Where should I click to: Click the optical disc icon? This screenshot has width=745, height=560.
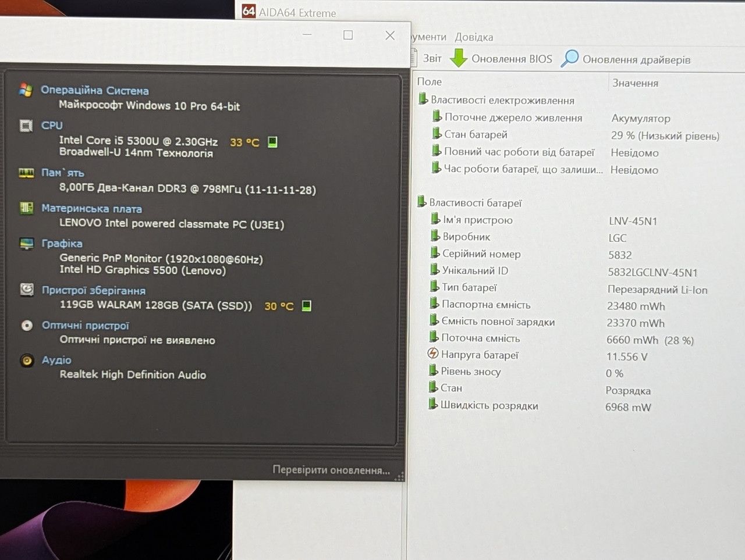(x=27, y=325)
